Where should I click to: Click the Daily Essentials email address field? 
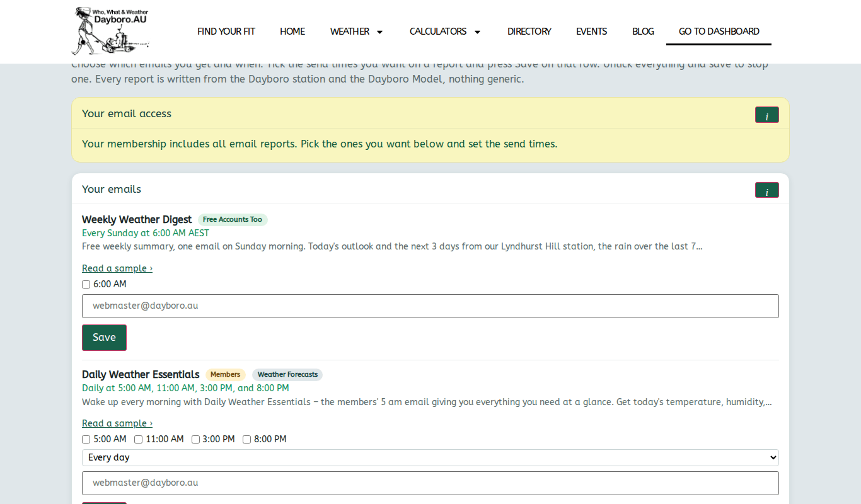(x=430, y=483)
